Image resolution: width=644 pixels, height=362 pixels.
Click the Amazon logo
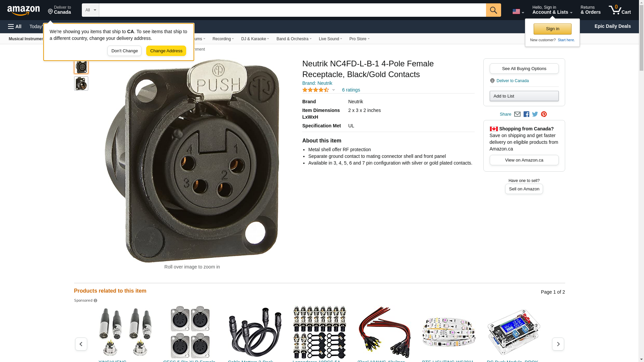23,10
